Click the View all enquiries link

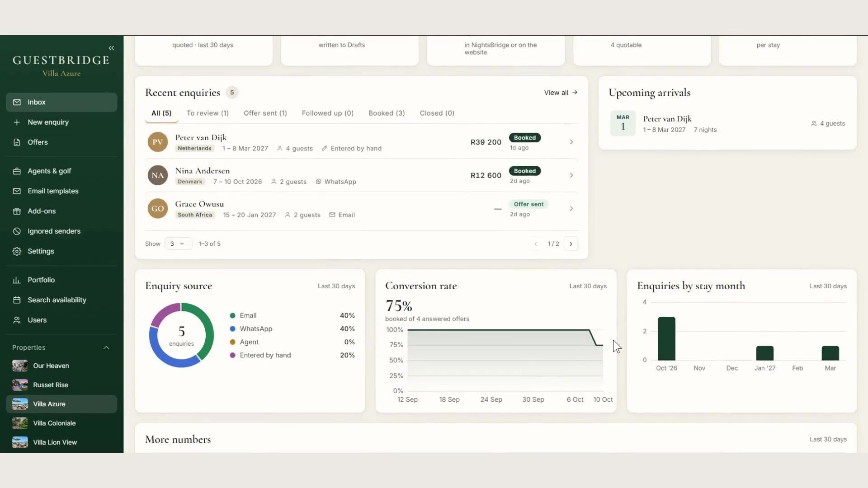pos(561,93)
